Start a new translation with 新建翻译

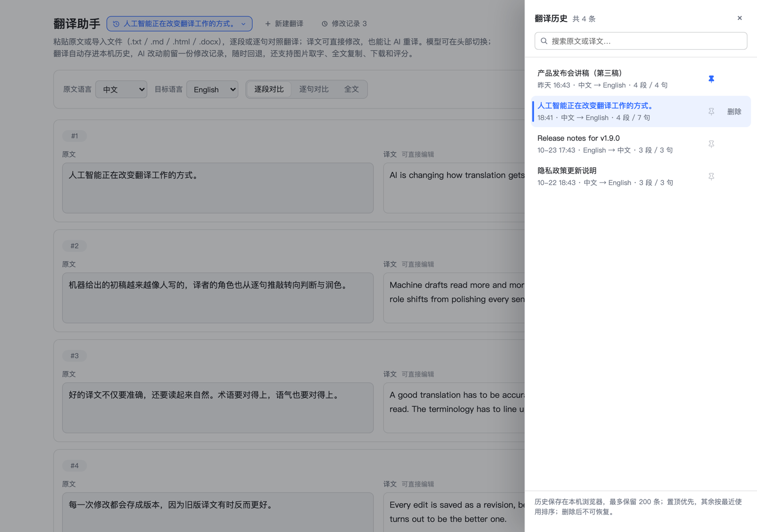coord(284,24)
